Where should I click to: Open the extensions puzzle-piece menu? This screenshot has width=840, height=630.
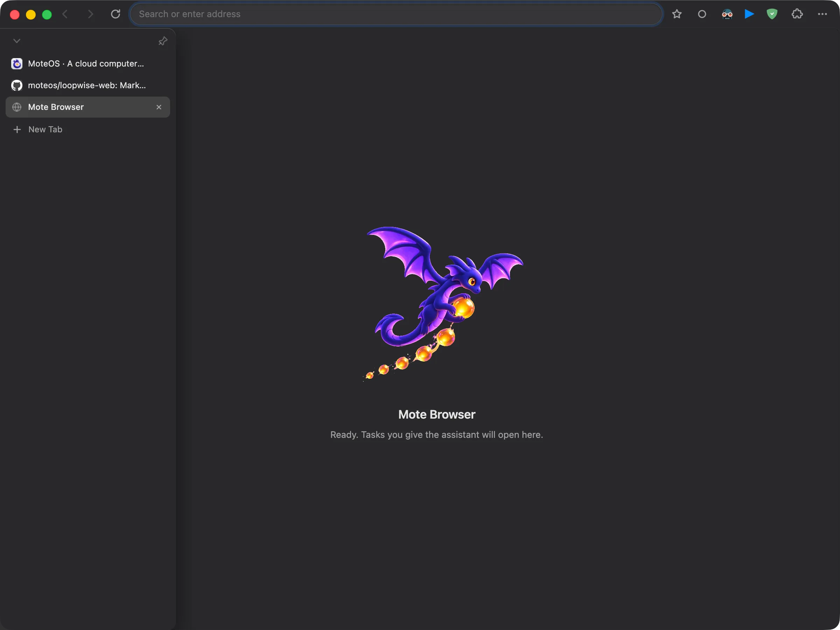797,14
